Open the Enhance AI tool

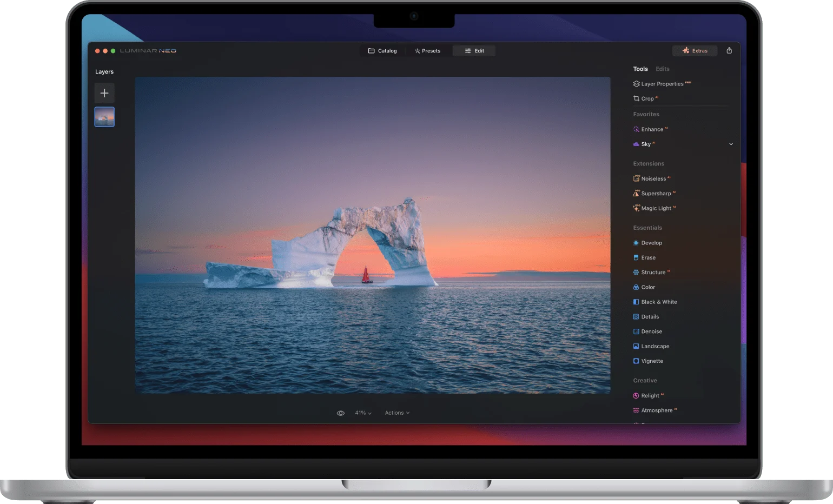(x=653, y=129)
